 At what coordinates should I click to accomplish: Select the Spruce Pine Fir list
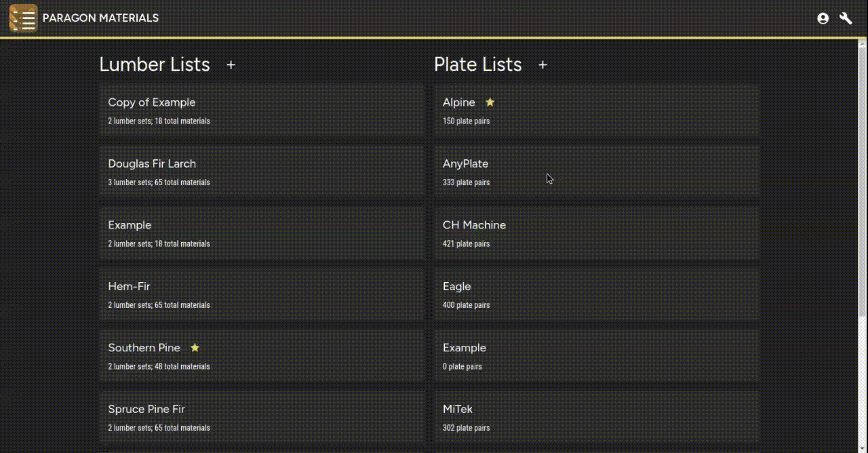(261, 417)
